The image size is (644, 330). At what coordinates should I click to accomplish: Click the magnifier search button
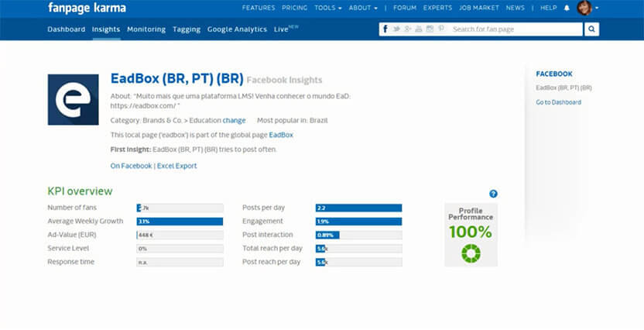pos(591,29)
